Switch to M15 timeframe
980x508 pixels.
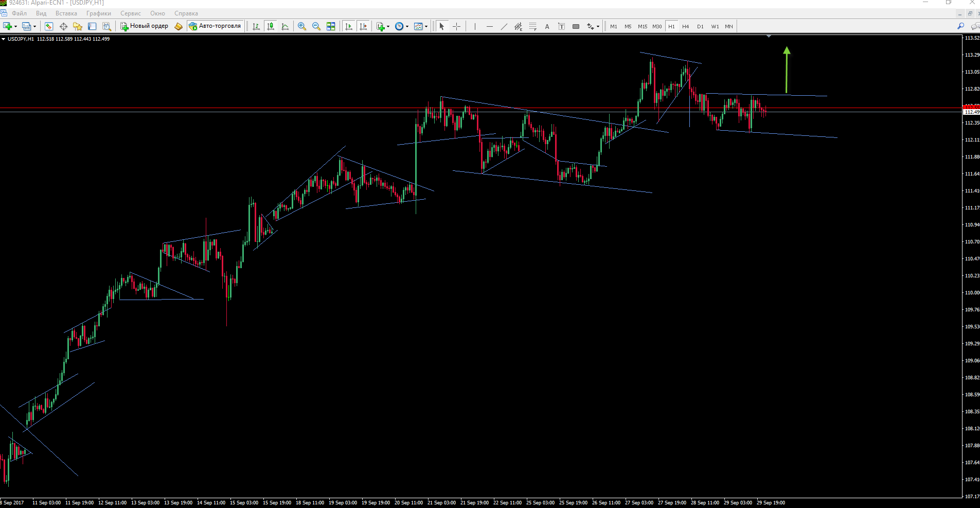click(643, 26)
